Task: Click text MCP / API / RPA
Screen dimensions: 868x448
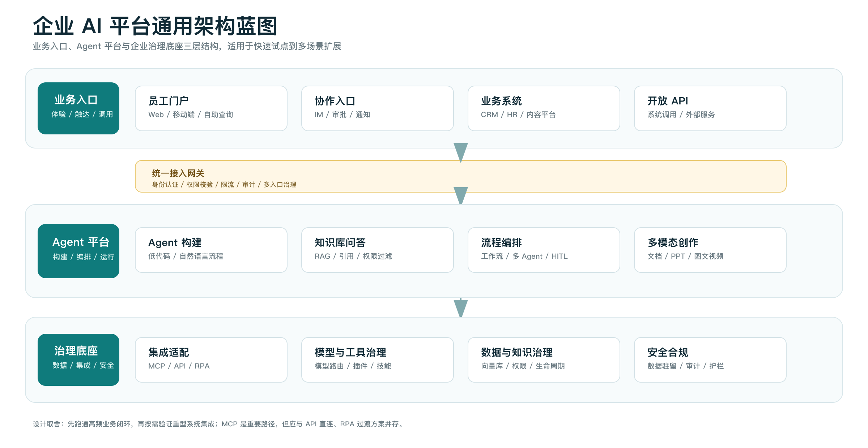Action: (x=179, y=366)
